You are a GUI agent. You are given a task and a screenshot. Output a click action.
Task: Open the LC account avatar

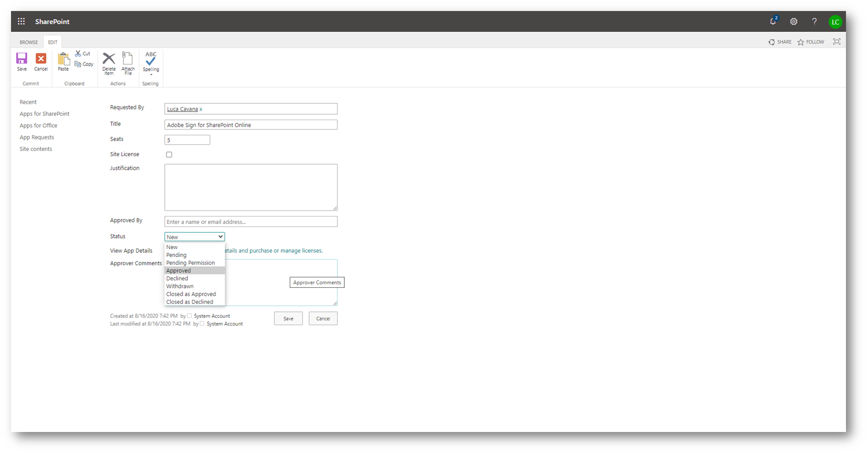coord(835,21)
